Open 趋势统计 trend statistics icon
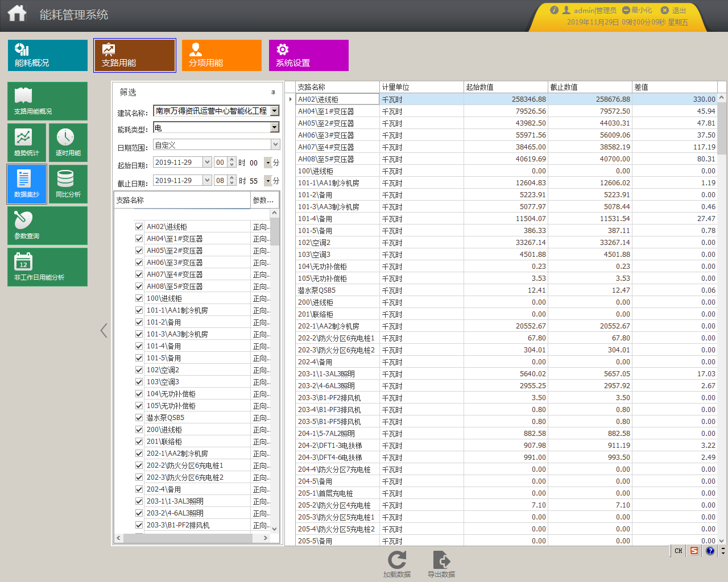This screenshot has width=728, height=582. coord(23,137)
